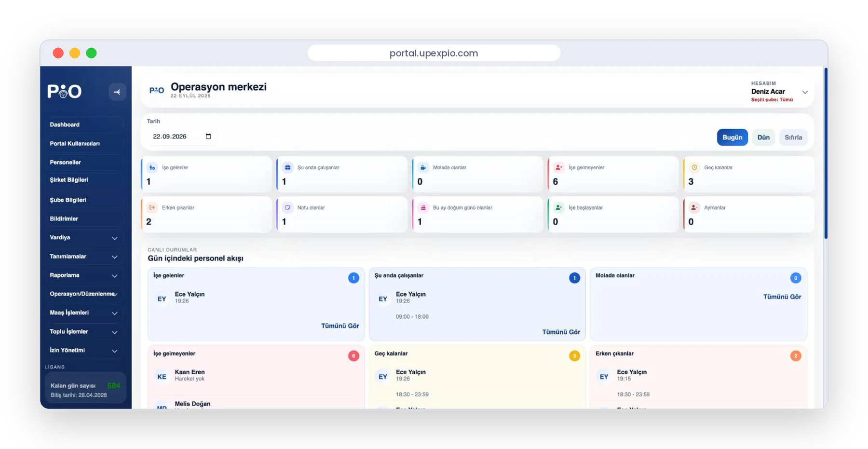Expand the Raporlama menu
The height and width of the screenshot is (449, 868).
pos(83,275)
